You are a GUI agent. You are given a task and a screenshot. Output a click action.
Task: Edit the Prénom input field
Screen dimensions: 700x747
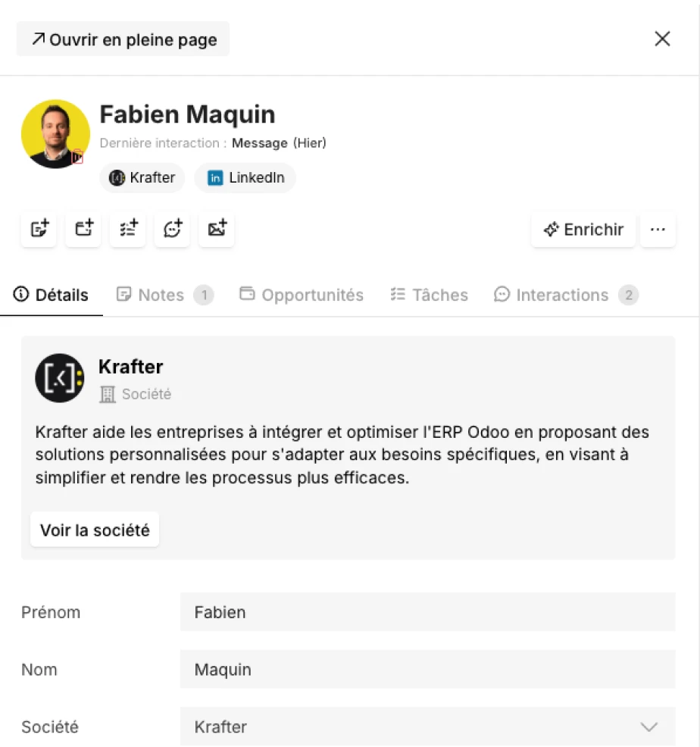pyautogui.click(x=427, y=612)
